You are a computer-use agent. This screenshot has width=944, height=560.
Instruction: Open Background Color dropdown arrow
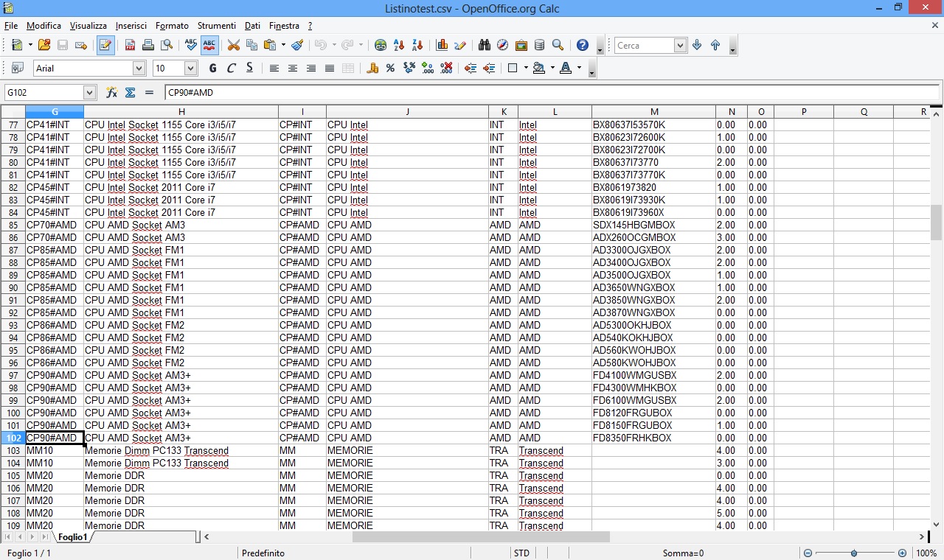[552, 68]
